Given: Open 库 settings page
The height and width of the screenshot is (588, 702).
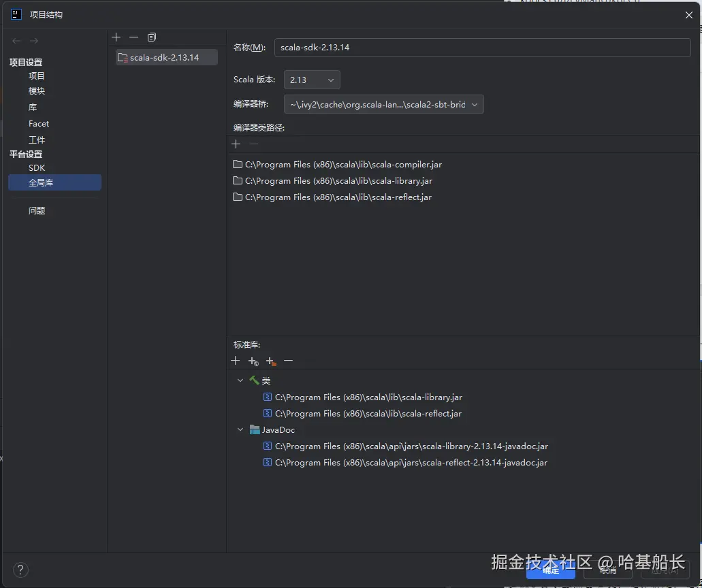Looking at the screenshot, I should click(33, 108).
